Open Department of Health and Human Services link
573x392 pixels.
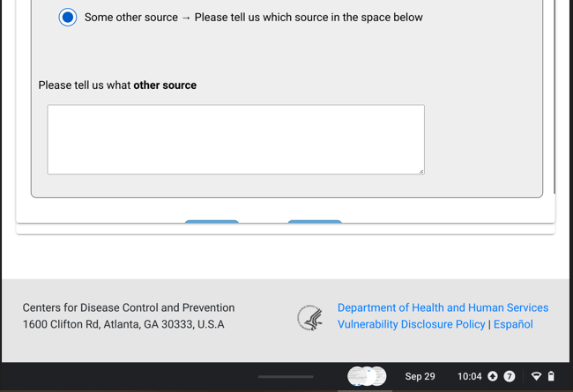(x=443, y=307)
